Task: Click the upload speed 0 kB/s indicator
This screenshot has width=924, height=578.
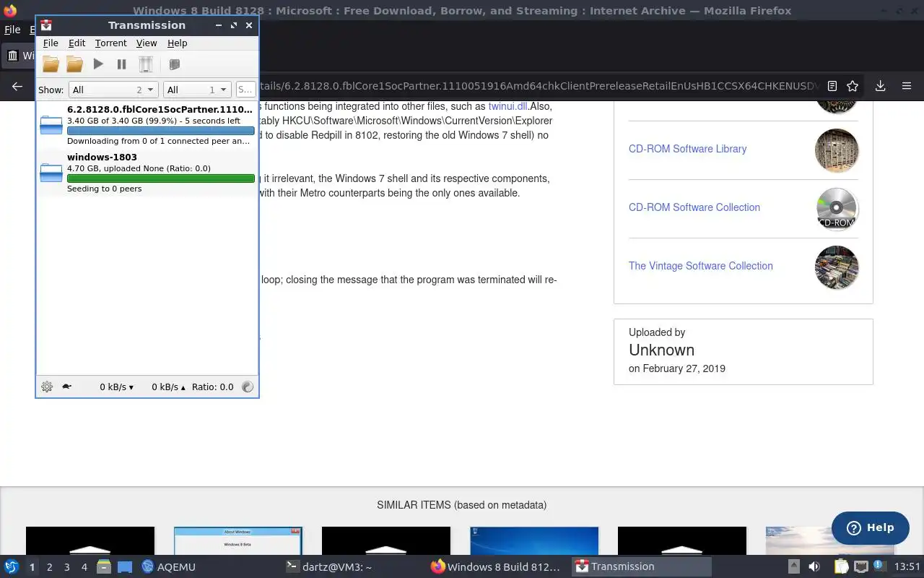Action: pyautogui.click(x=168, y=387)
